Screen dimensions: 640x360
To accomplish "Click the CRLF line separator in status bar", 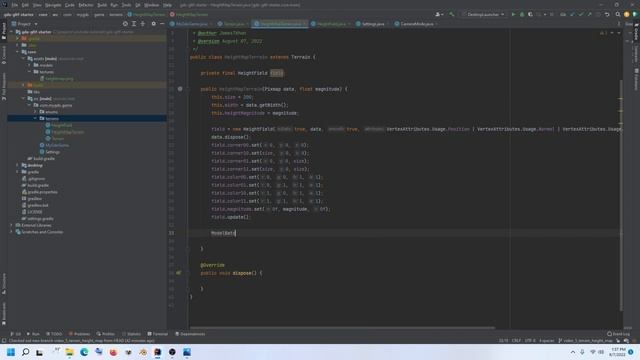I will (x=516, y=340).
